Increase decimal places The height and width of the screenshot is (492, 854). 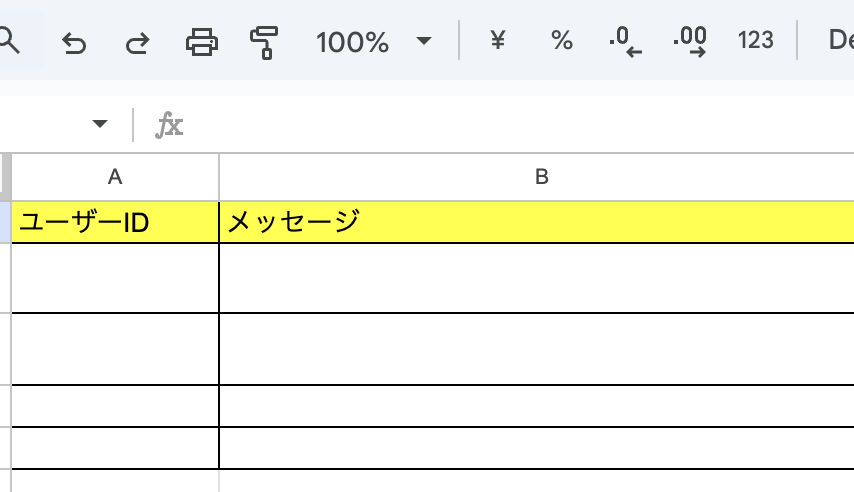click(690, 41)
